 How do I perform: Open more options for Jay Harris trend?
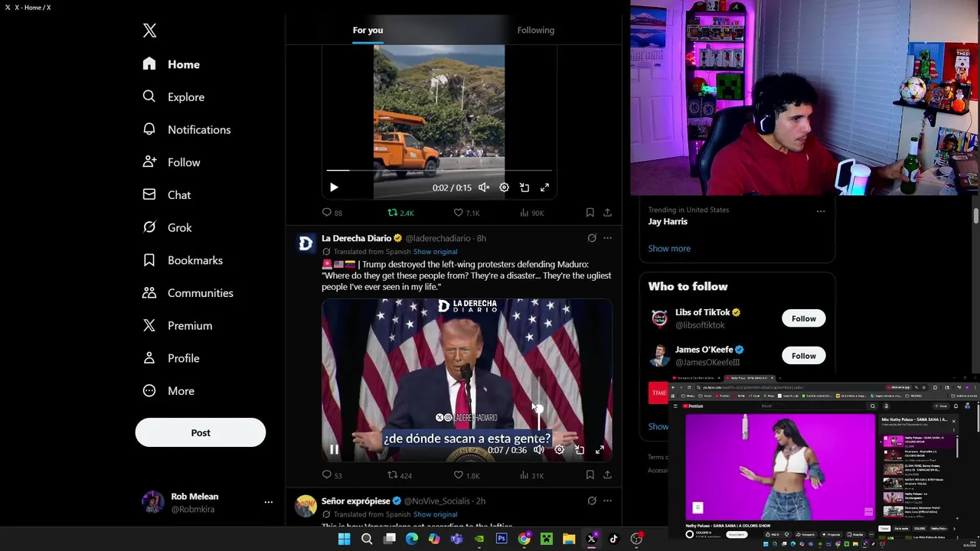coord(821,210)
